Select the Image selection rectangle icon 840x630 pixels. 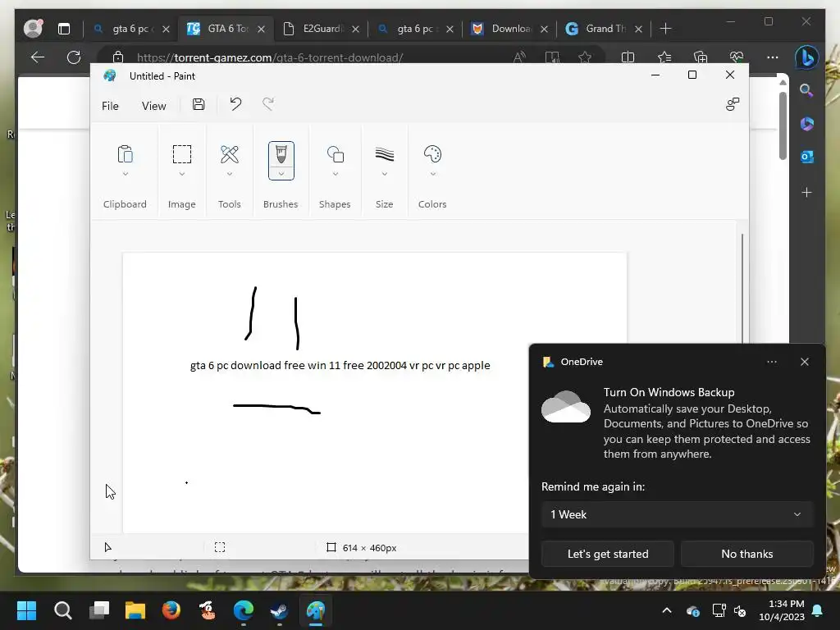181,154
